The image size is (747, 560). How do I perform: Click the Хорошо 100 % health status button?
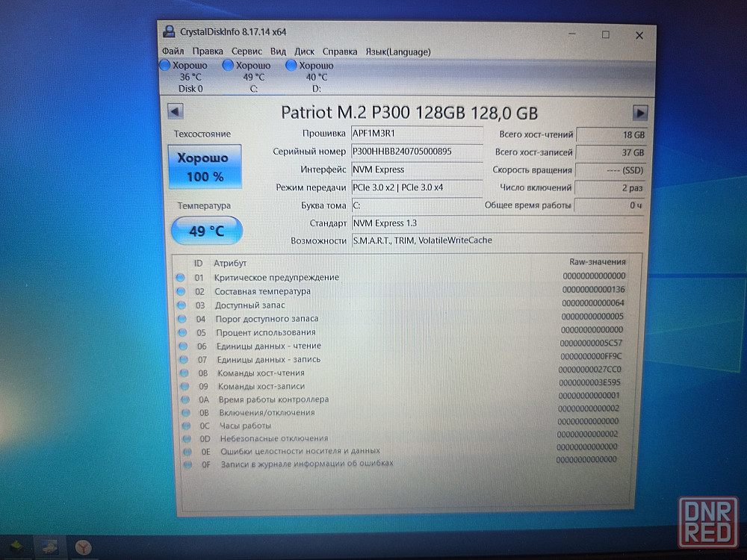(205, 167)
